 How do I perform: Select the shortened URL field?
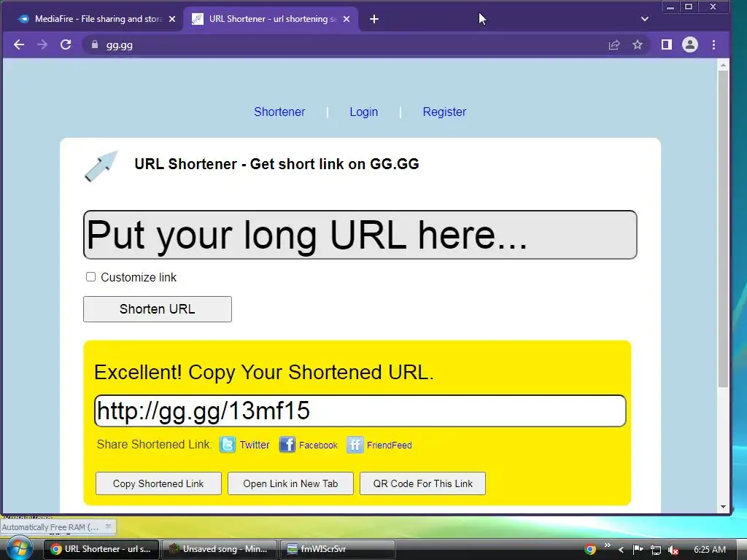[x=360, y=411]
